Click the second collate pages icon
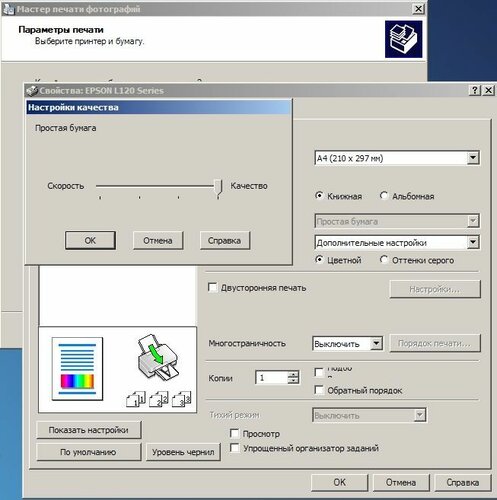 point(158,399)
